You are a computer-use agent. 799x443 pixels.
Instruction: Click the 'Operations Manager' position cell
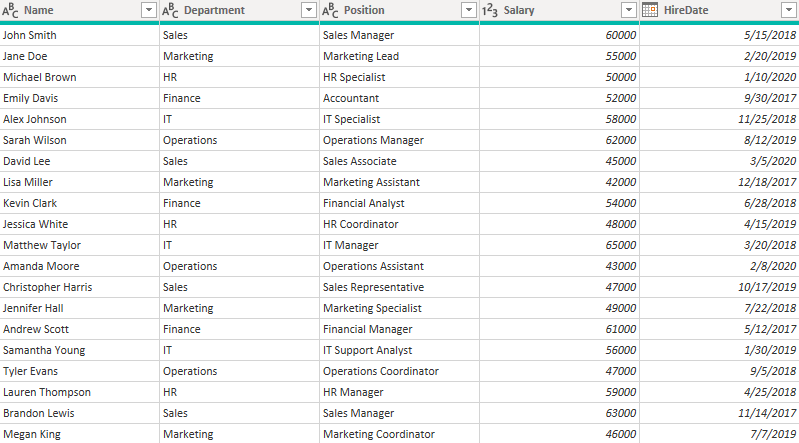[400, 140]
